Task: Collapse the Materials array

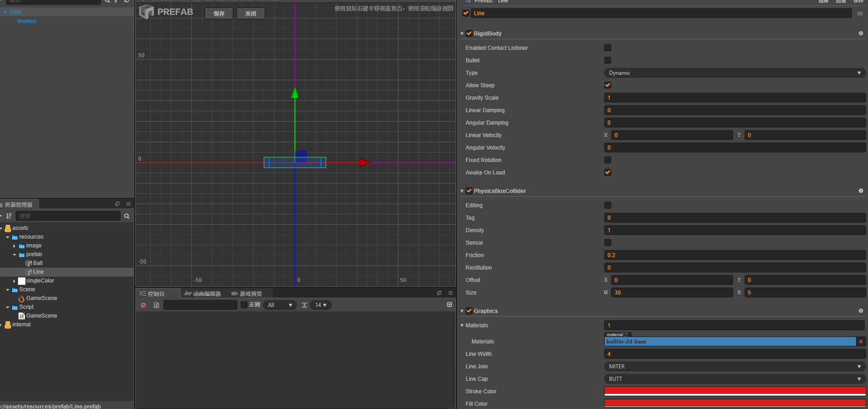Action: point(462,325)
